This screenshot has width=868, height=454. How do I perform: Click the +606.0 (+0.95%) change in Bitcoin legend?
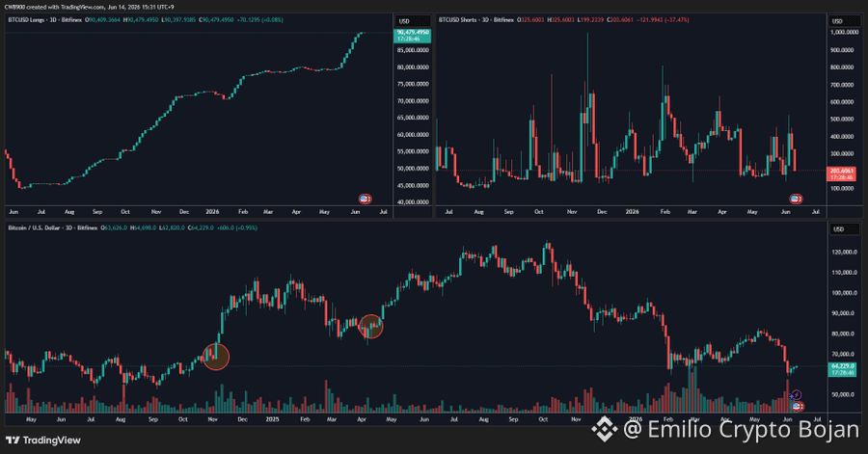238,227
